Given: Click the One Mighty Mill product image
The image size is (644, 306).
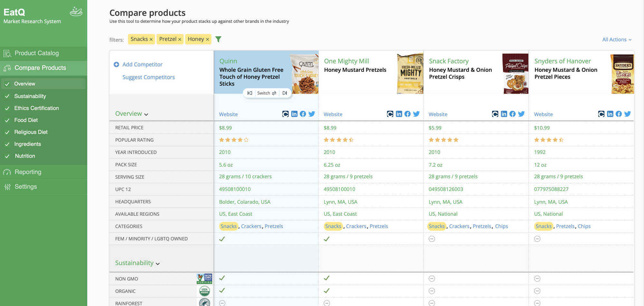Looking at the screenshot, I should (410, 74).
